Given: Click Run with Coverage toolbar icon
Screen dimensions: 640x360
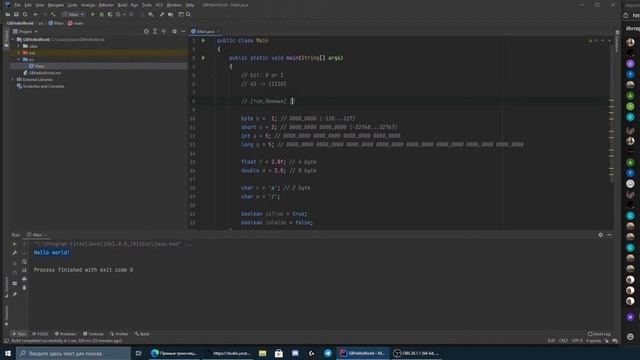Looking at the screenshot, I should click(x=110, y=14).
